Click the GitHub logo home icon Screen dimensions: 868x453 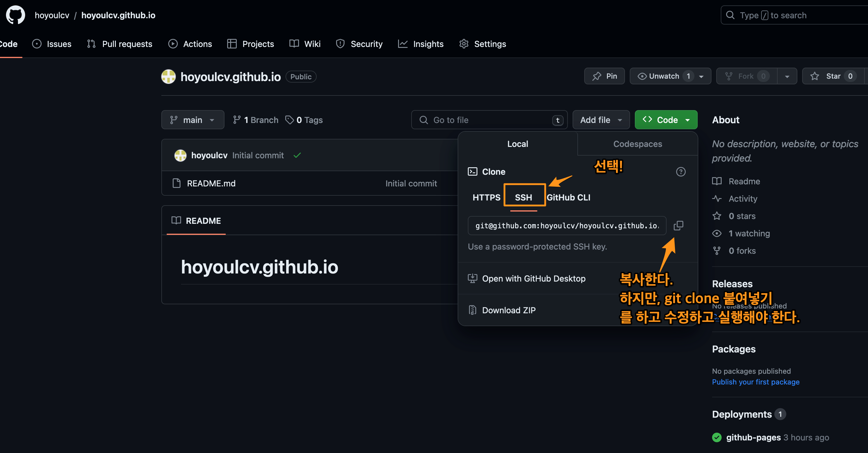tap(16, 15)
